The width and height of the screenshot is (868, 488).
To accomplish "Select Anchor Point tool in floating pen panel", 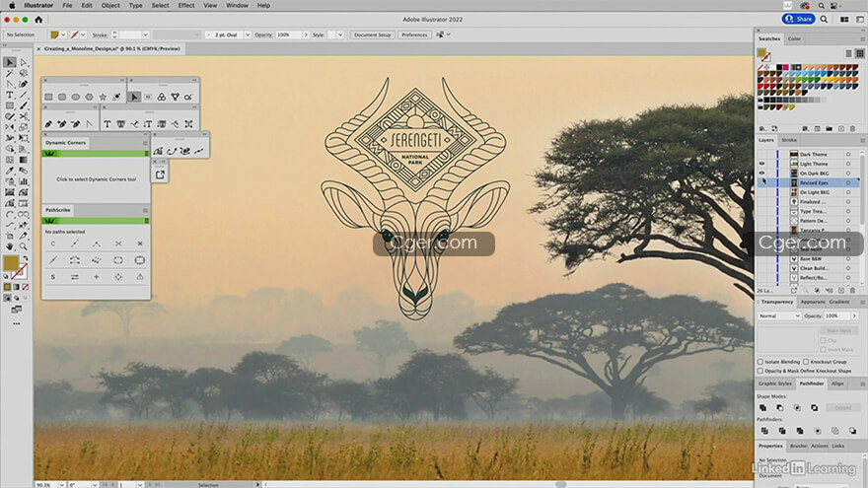I will point(89,124).
